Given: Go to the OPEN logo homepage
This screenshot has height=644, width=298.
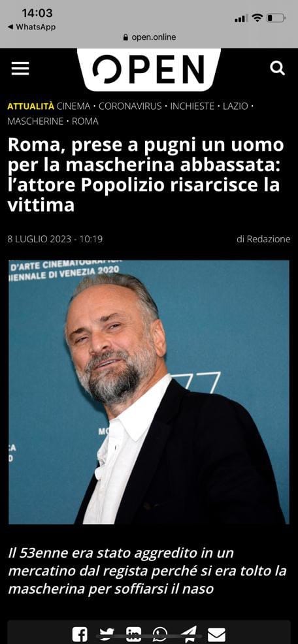Looking at the screenshot, I should pos(148,69).
